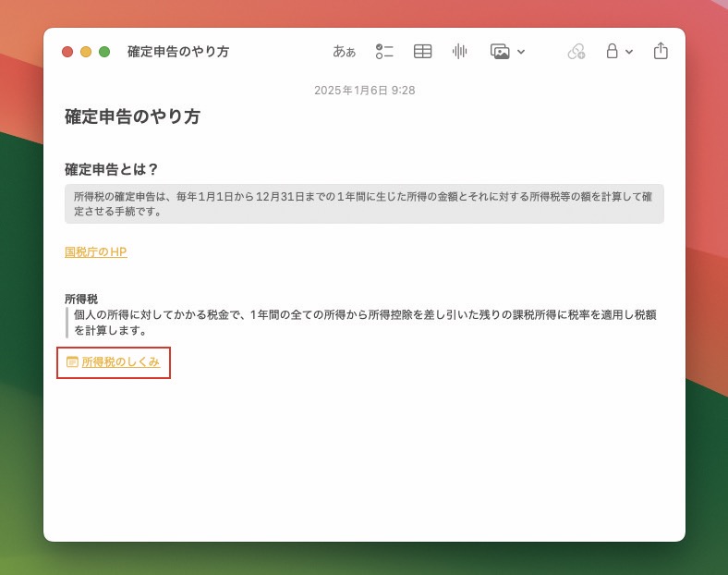Click inside the gray block starting 所得税の確定申告は
This screenshot has width=728, height=575.
tap(364, 204)
